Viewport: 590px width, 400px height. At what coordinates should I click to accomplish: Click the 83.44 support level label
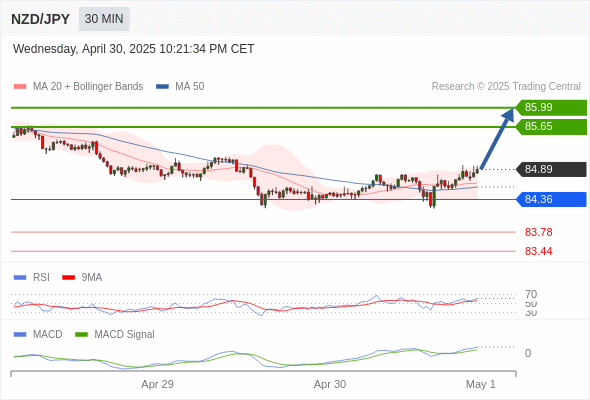[538, 251]
